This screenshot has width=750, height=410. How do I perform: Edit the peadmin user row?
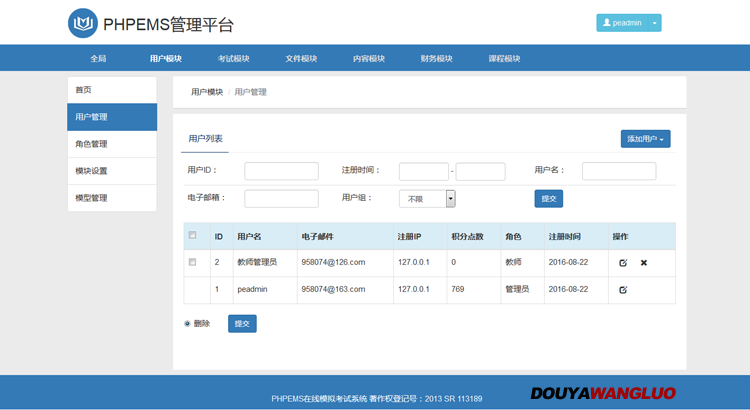623,289
